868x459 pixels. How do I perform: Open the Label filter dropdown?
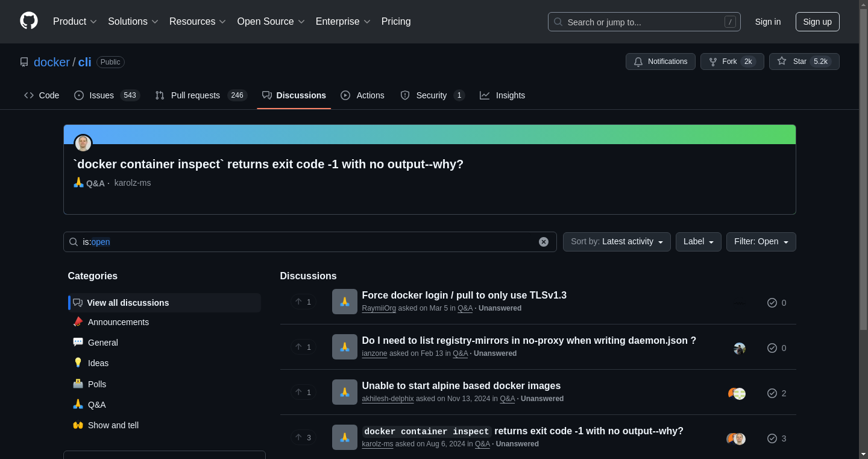[x=698, y=242]
